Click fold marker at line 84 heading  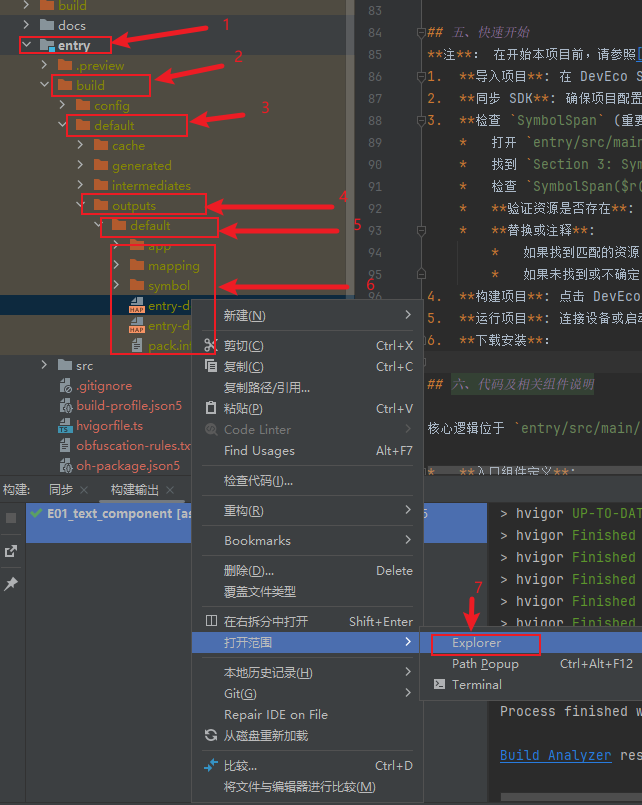[421, 32]
